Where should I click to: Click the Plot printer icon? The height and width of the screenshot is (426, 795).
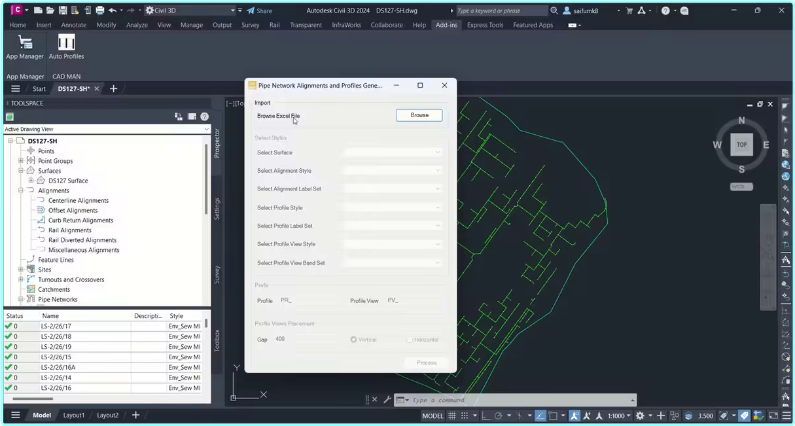(100, 10)
